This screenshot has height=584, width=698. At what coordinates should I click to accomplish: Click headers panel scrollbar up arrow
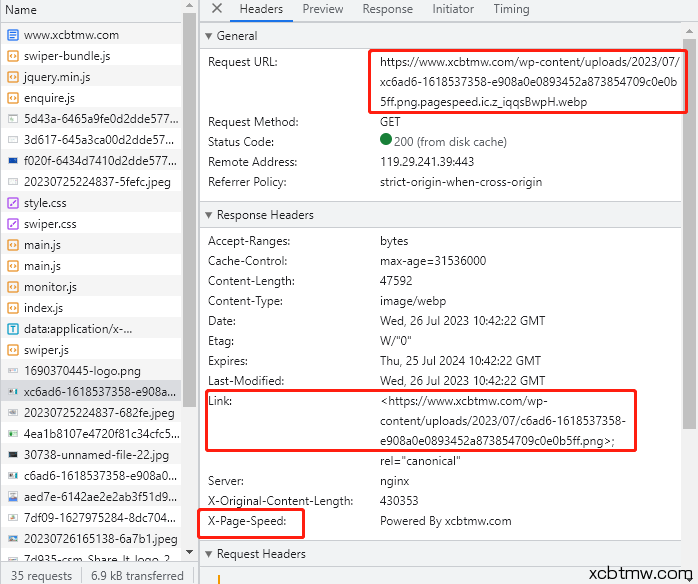(x=689, y=31)
